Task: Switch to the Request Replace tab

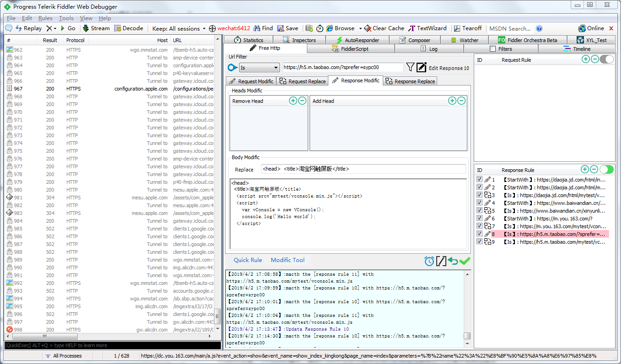Action: click(x=302, y=81)
